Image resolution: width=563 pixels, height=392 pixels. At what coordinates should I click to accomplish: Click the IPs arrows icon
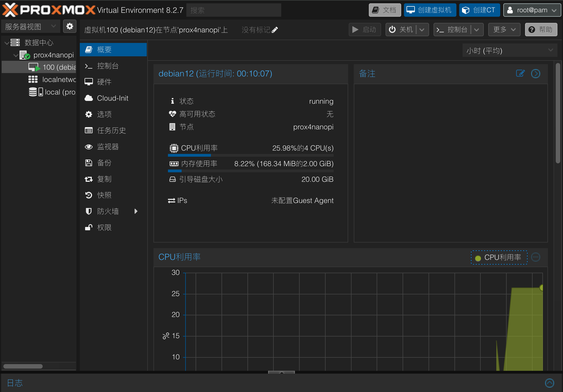tap(172, 200)
